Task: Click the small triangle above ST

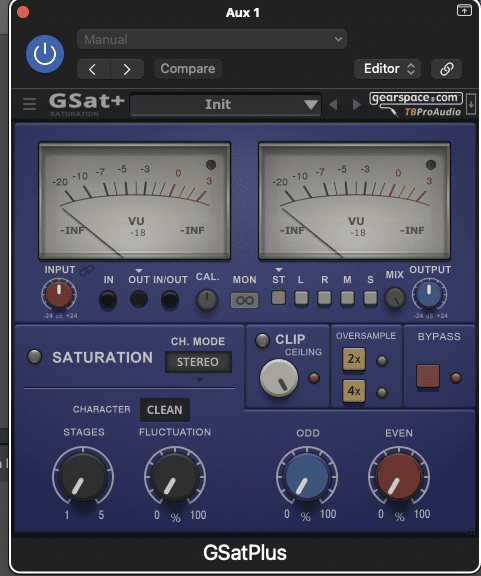Action: (279, 270)
